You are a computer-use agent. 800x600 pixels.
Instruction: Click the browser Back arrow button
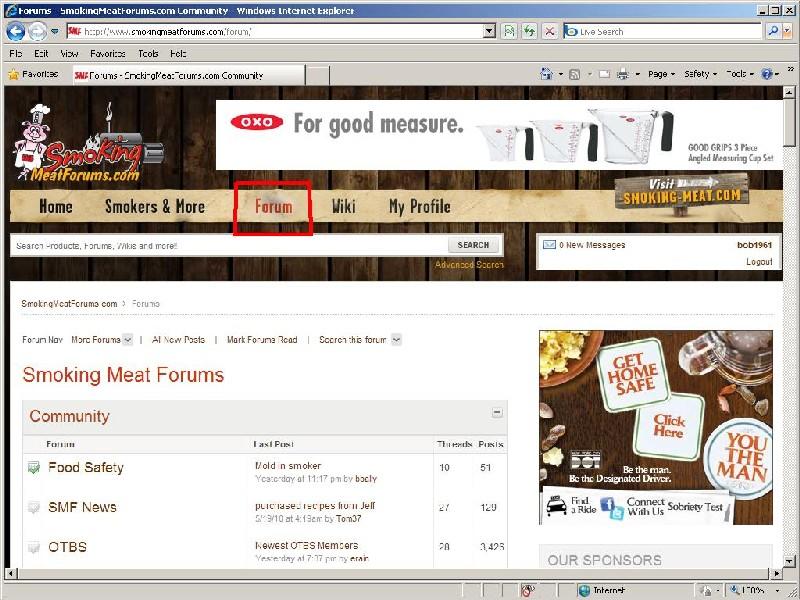[x=16, y=32]
